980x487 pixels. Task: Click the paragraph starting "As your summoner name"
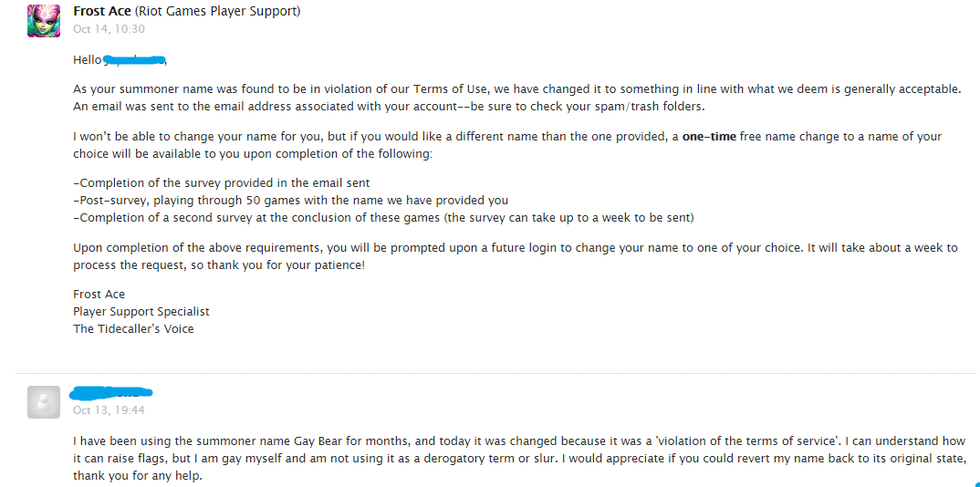click(516, 98)
